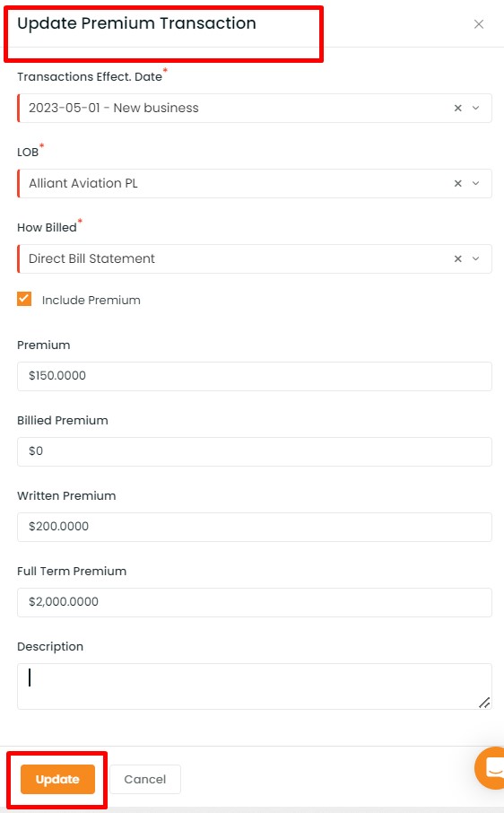Clear the Direct Bill Statement selection

pyautogui.click(x=458, y=258)
